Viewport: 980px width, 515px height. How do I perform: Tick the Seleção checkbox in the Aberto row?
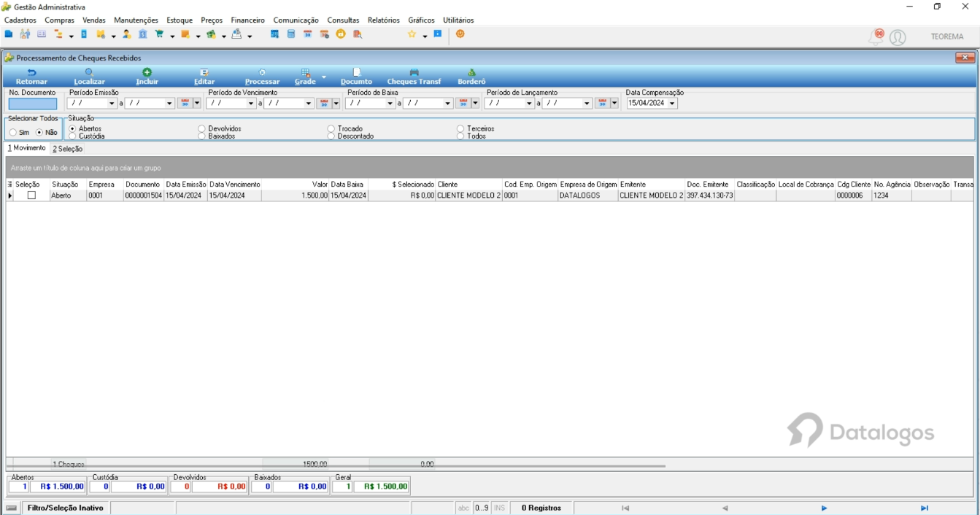coord(31,195)
